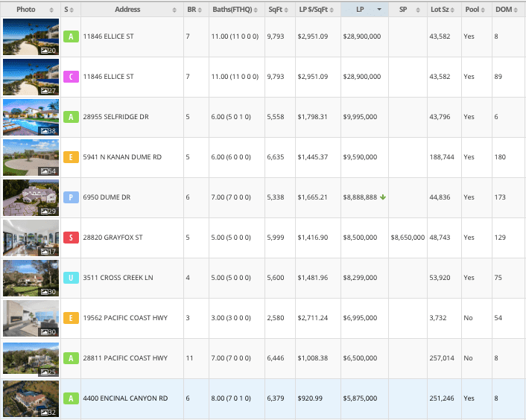Image resolution: width=526 pixels, height=420 pixels.
Task: Open the 27-photo thumbnail of the second Ellice St listing
Action: tap(31, 77)
